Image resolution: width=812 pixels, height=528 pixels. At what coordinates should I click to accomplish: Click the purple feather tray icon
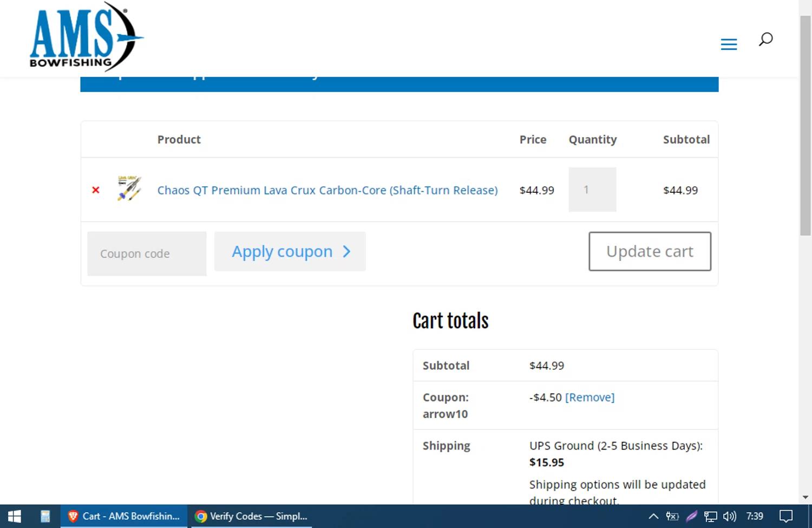click(x=691, y=516)
